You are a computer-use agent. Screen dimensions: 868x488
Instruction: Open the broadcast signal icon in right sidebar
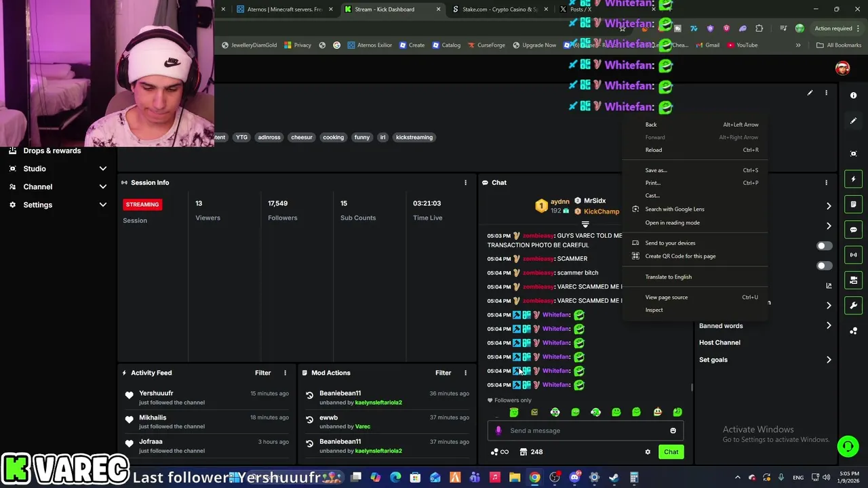click(x=853, y=255)
